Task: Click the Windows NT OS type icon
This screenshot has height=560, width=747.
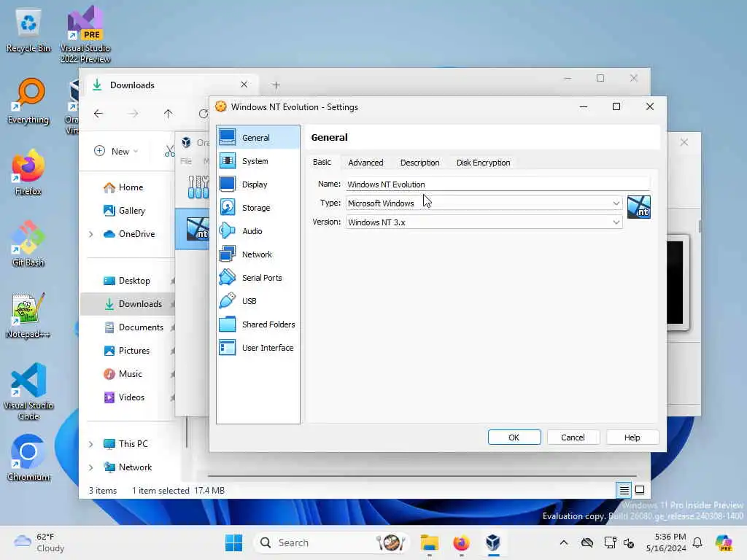Action: point(639,207)
